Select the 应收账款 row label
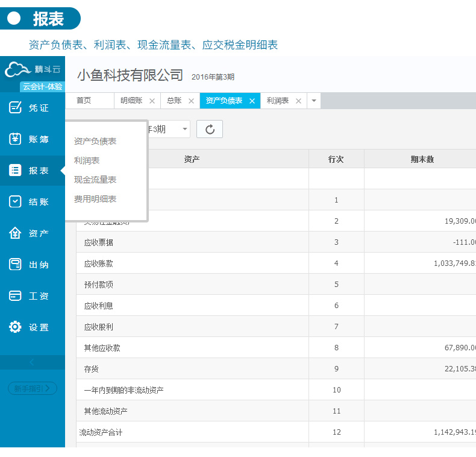Image resolution: width=476 pixels, height=457 pixels. pyautogui.click(x=99, y=263)
